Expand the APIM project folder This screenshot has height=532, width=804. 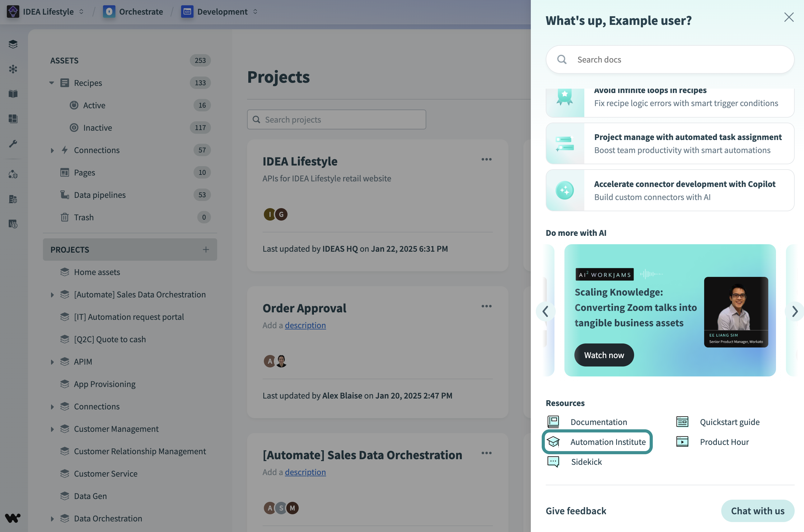pyautogui.click(x=52, y=362)
